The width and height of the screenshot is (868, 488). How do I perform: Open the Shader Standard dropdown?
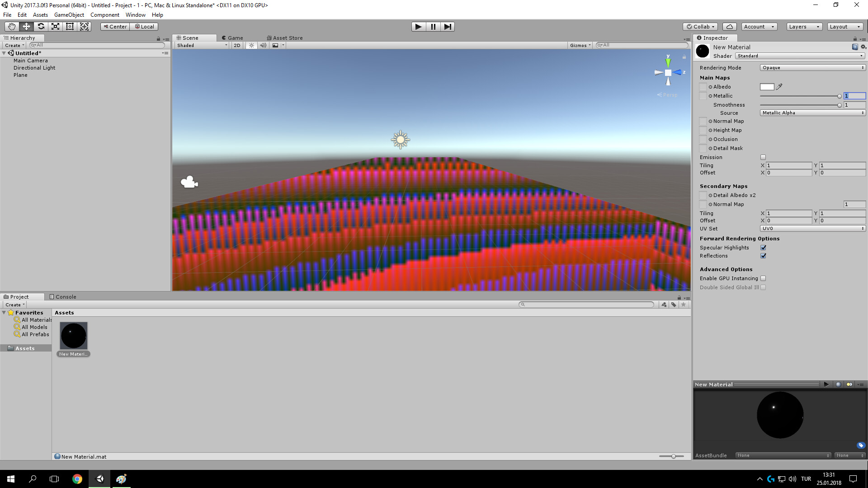click(800, 56)
